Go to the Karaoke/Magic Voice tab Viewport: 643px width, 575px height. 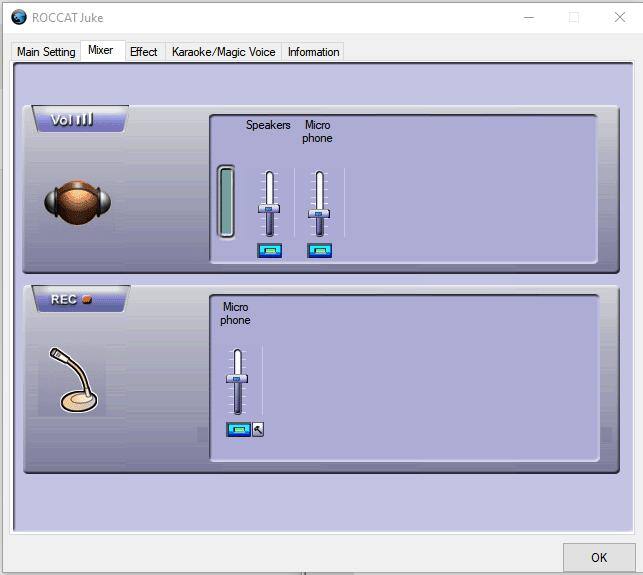[x=221, y=52]
